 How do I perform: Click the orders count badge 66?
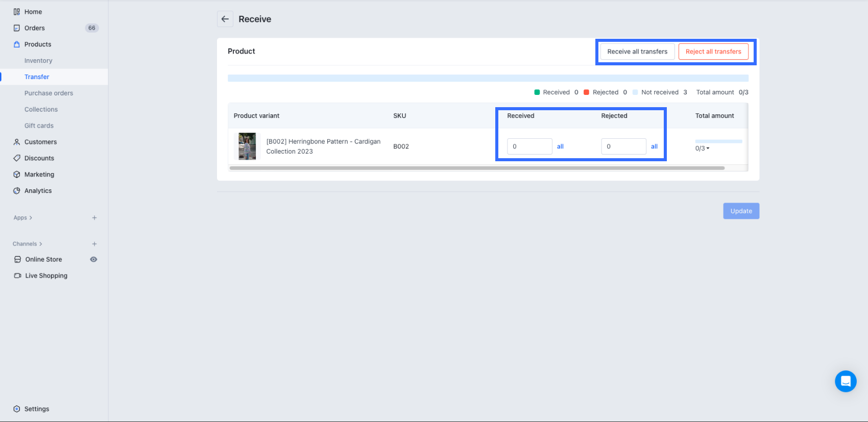[x=92, y=28]
